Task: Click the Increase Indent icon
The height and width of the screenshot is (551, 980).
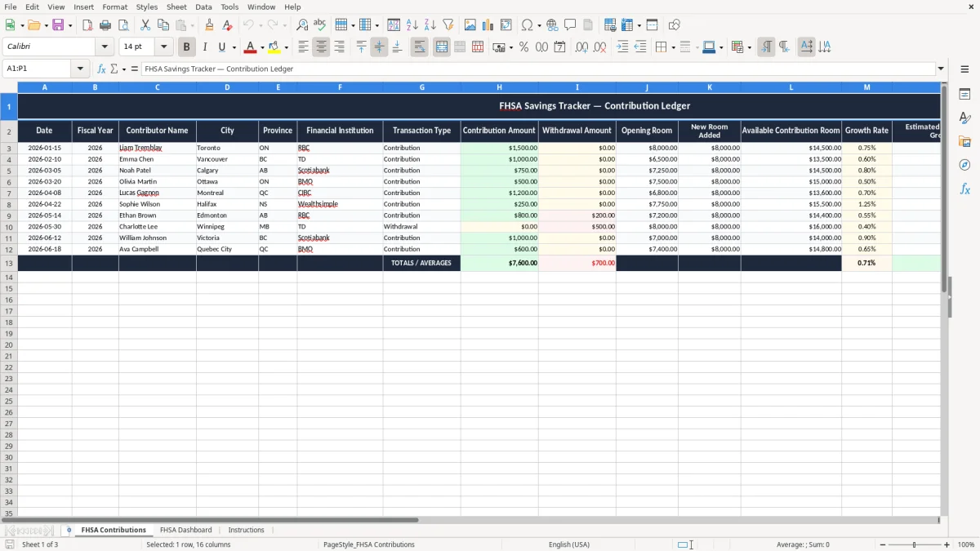Action: point(622,47)
